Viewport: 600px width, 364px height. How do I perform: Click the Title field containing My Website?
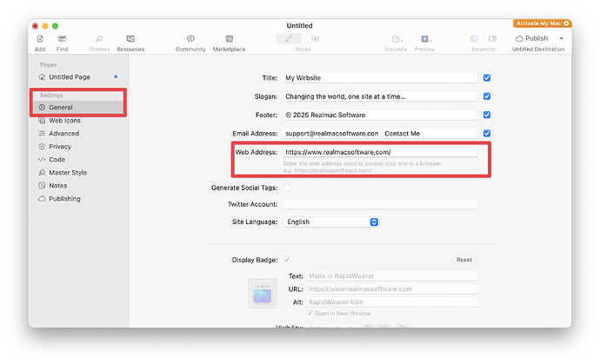coord(380,78)
